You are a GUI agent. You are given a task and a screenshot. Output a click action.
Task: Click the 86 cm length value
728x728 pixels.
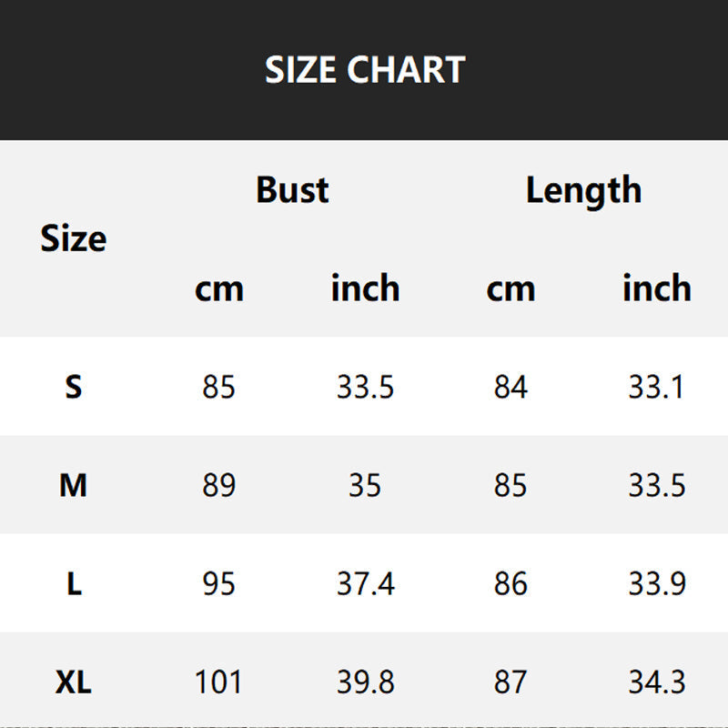pos(511,583)
